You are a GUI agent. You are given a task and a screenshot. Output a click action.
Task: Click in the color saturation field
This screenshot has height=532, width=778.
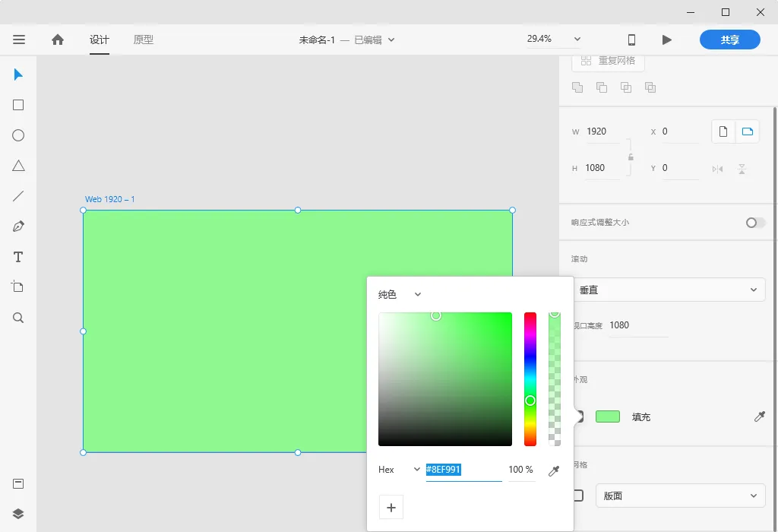(x=445, y=379)
